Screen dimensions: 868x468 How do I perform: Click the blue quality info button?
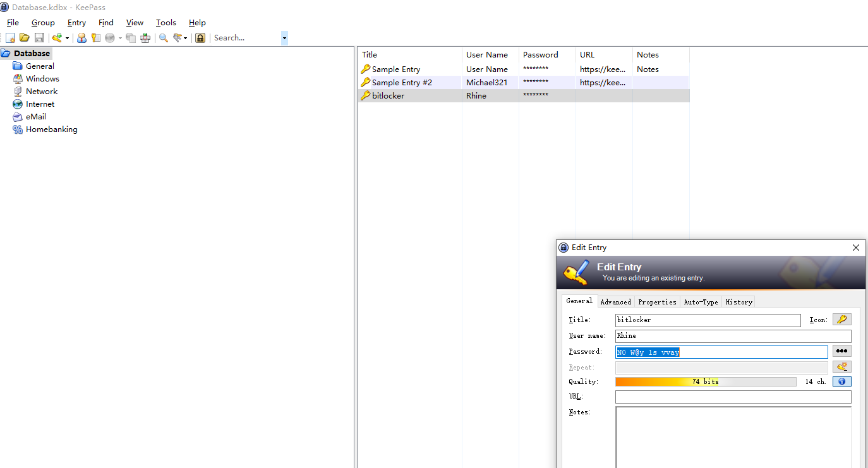[841, 381]
